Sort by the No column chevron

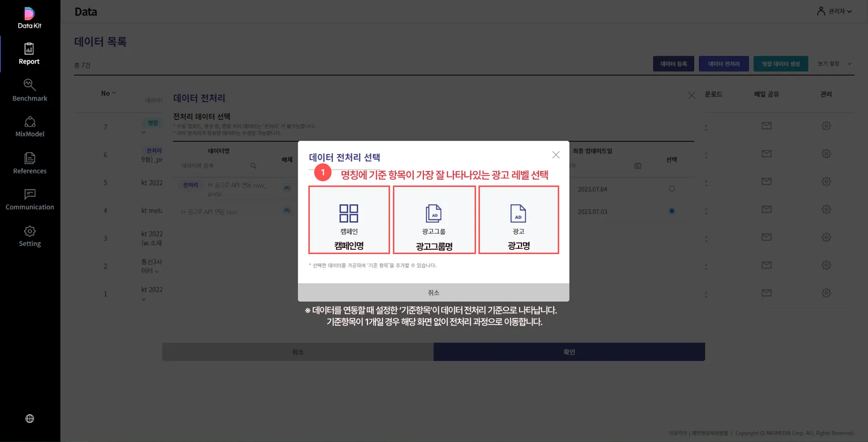[114, 93]
